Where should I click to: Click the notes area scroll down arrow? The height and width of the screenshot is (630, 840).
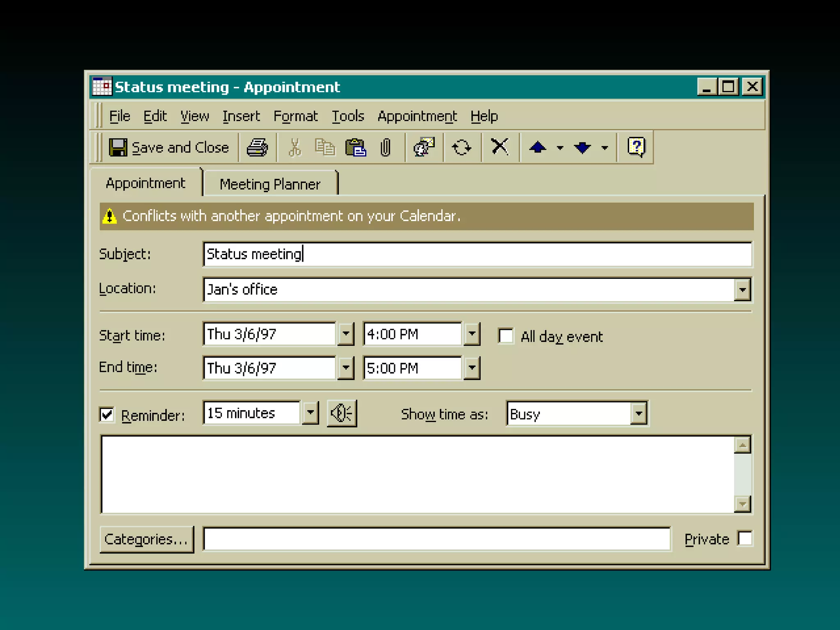[742, 504]
